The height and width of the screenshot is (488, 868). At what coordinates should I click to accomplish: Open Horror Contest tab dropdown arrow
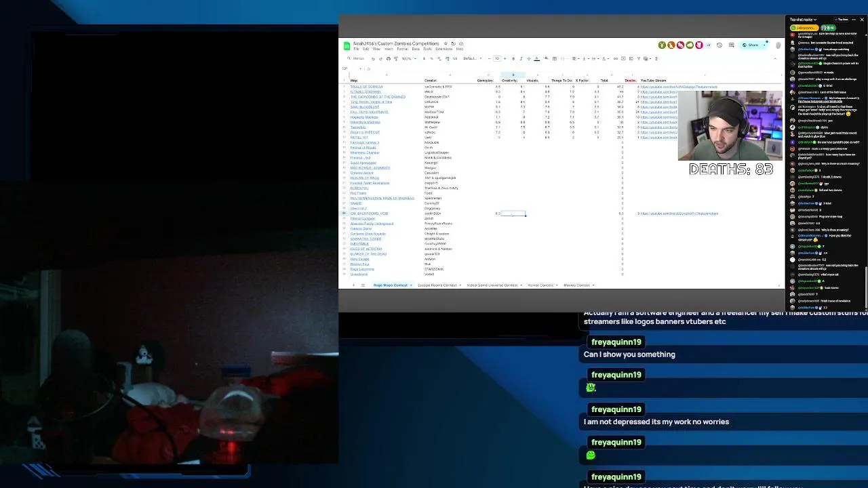(557, 285)
